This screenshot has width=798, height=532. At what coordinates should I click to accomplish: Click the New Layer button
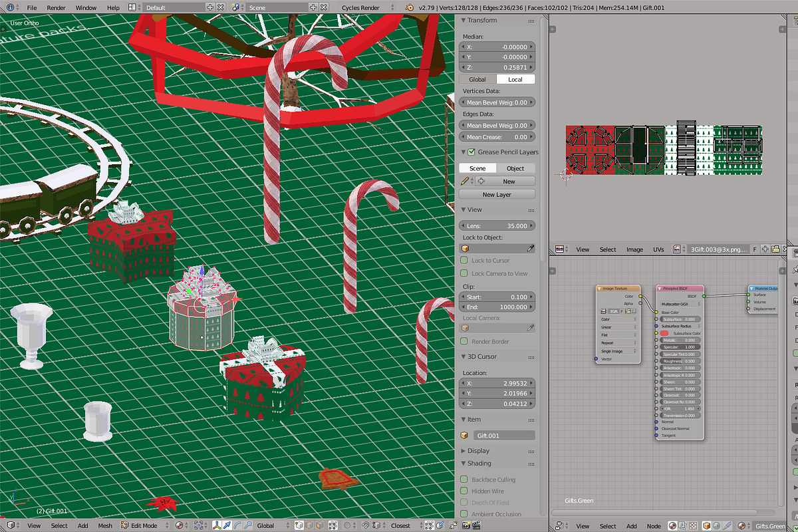click(497, 194)
